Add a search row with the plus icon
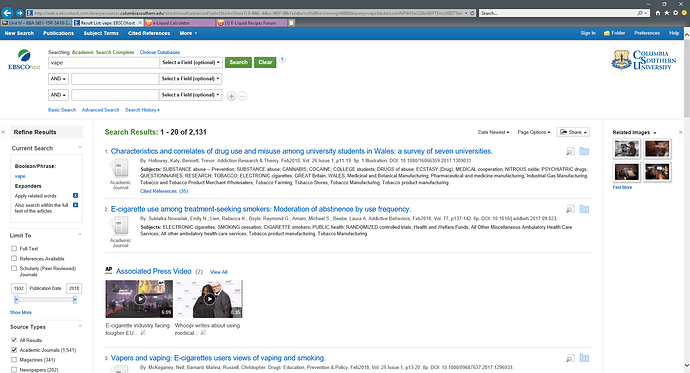Image resolution: width=690 pixels, height=373 pixels. [231, 96]
